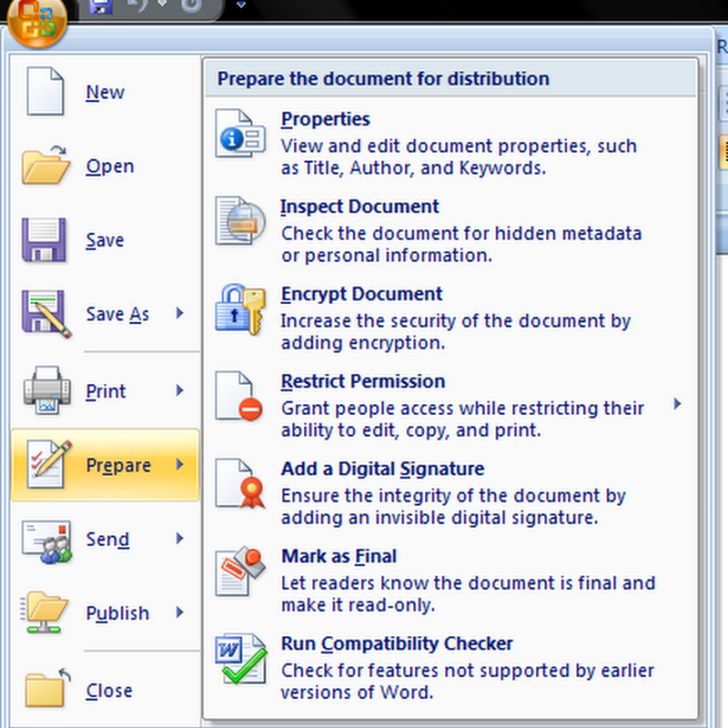
Task: Click 'Check the document for hidden metadata' description
Action: click(x=461, y=244)
